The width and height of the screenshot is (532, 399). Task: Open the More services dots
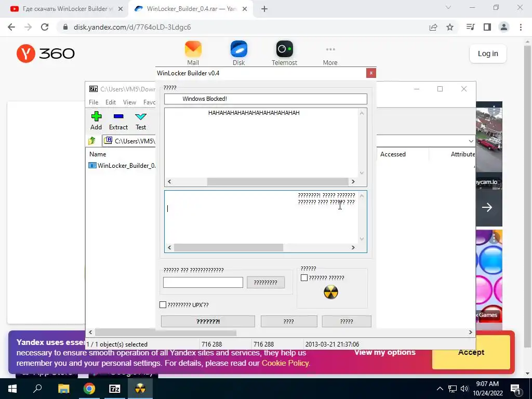point(330,49)
